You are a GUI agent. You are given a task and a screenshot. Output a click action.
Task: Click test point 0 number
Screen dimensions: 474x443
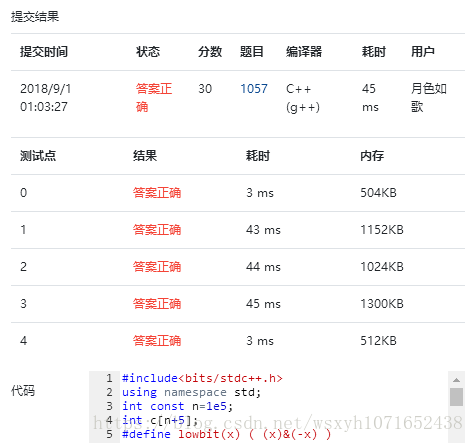point(23,193)
